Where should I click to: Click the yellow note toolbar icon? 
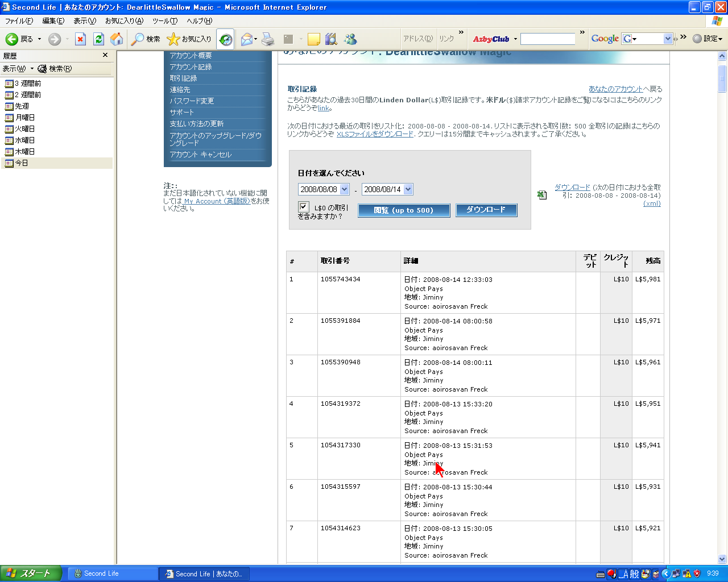click(314, 39)
